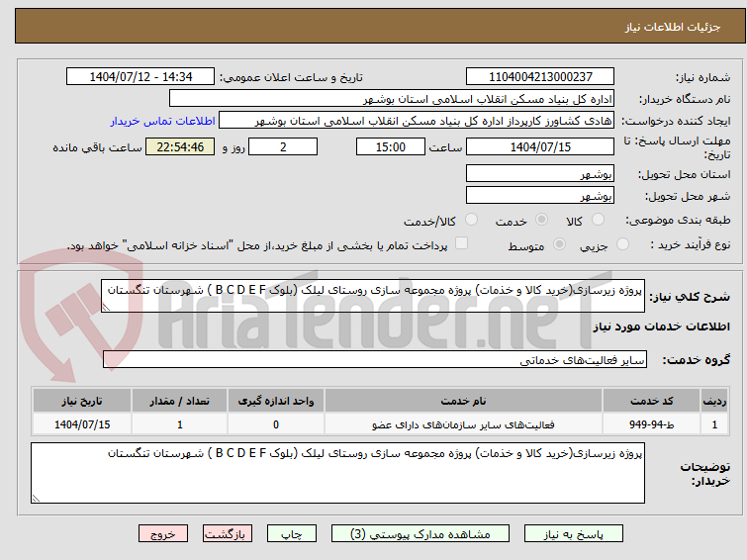This screenshot has width=747, height=560.
Task: Click the deadline time field 15:00
Action: tap(391, 146)
